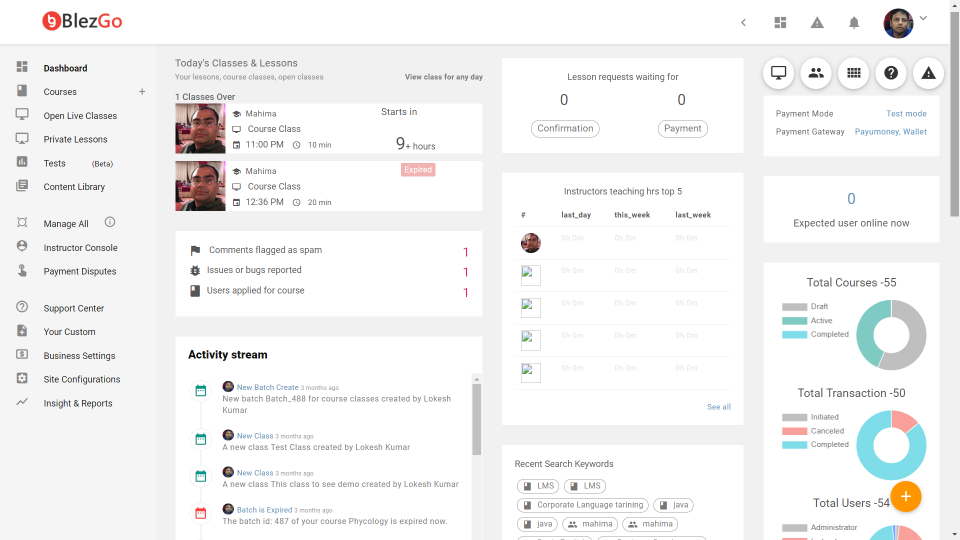Open header warning alerts triangle
Image resolution: width=960 pixels, height=540 pixels.
click(817, 23)
